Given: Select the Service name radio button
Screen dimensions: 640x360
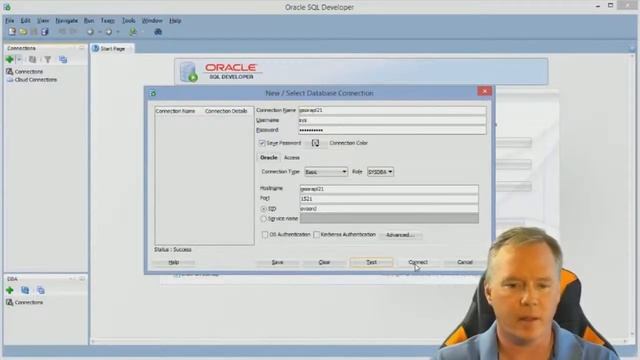Looking at the screenshot, I should click(x=264, y=219).
